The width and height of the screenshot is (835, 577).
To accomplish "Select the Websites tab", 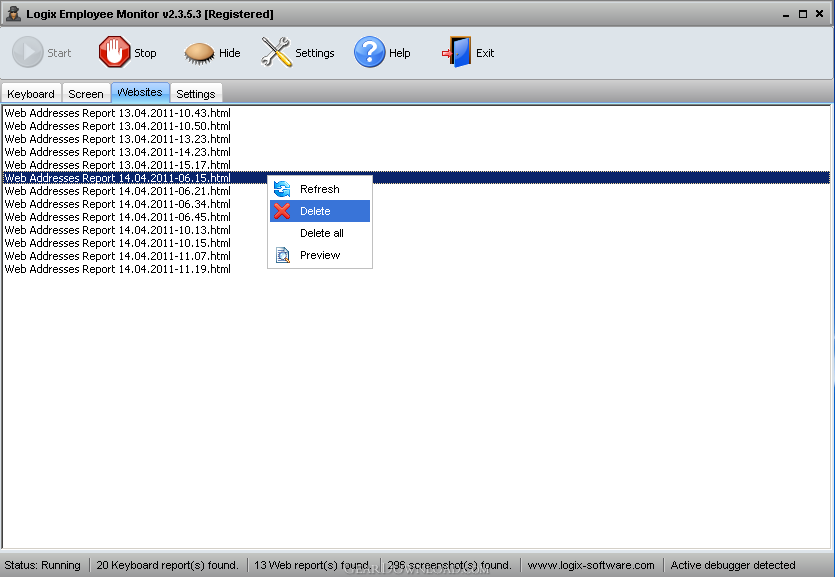I will point(140,92).
